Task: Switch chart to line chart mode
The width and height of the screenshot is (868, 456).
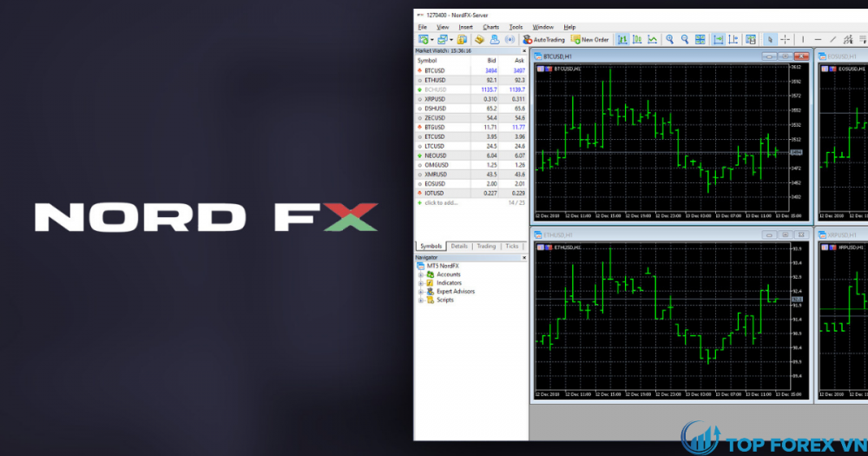Action: (x=652, y=39)
